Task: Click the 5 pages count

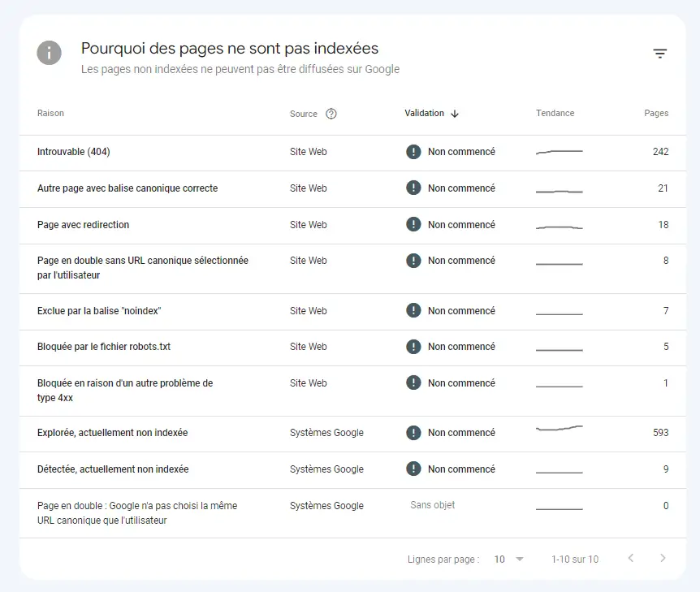Action: point(666,347)
